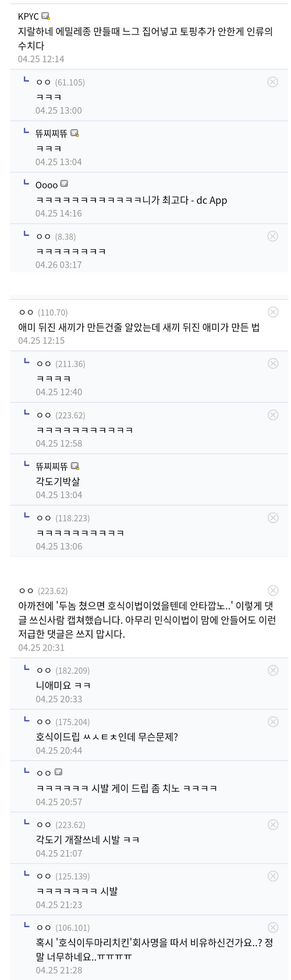Click the '호식이드립' reply text
This screenshot has width=291, height=980.
click(107, 737)
